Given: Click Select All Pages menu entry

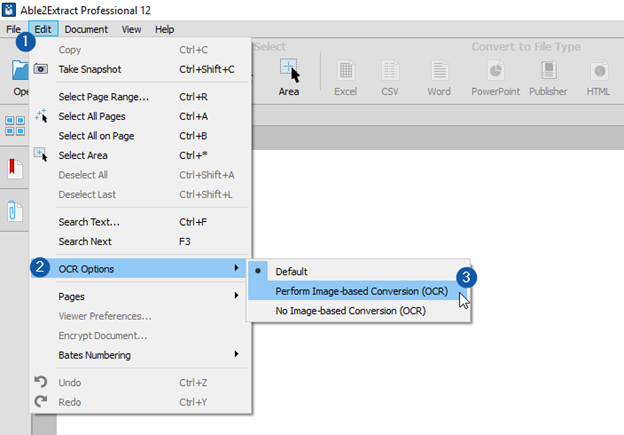Looking at the screenshot, I should (140, 116).
